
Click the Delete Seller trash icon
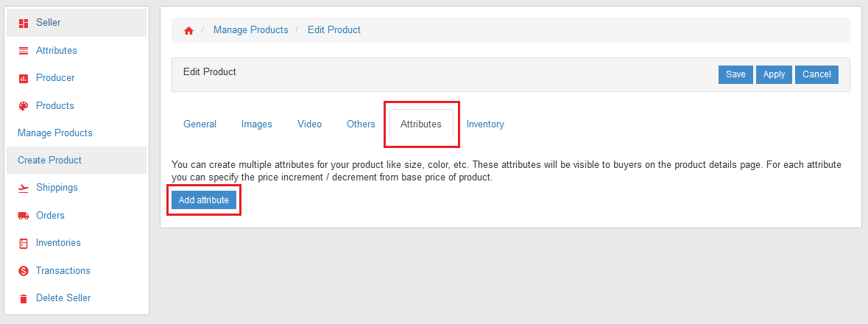click(x=23, y=298)
